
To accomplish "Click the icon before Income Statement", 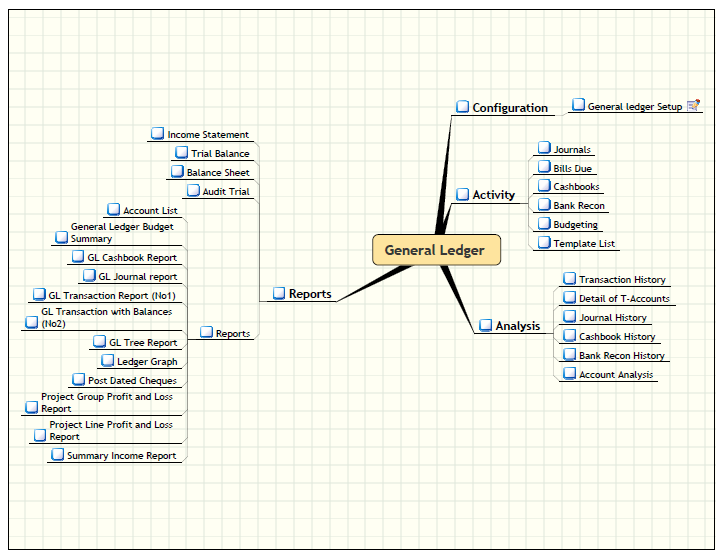I will click(x=157, y=133).
